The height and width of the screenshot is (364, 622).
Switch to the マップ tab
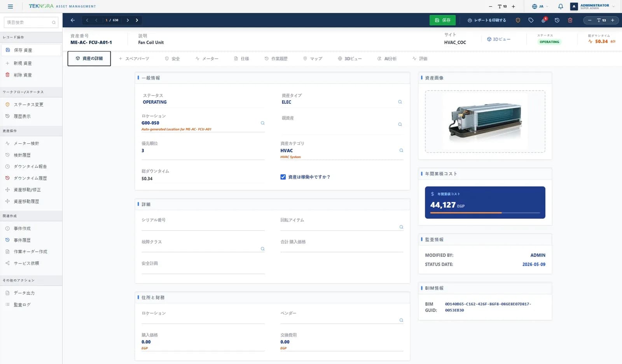(313, 59)
